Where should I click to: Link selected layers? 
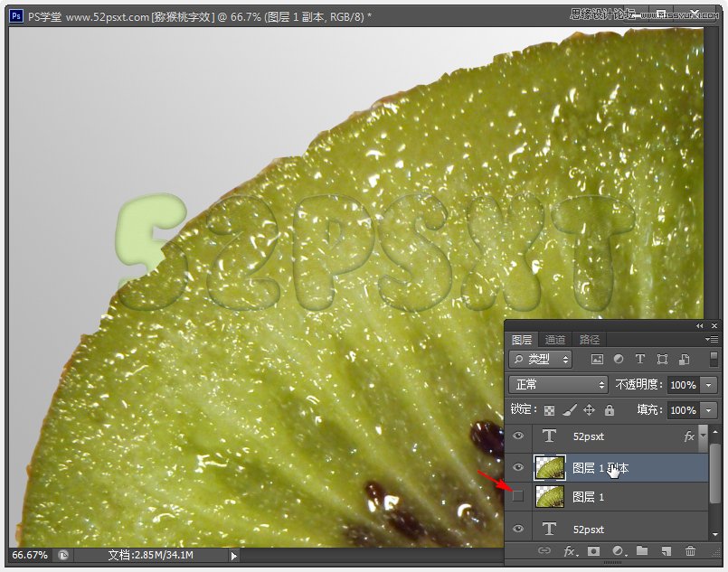(x=546, y=550)
